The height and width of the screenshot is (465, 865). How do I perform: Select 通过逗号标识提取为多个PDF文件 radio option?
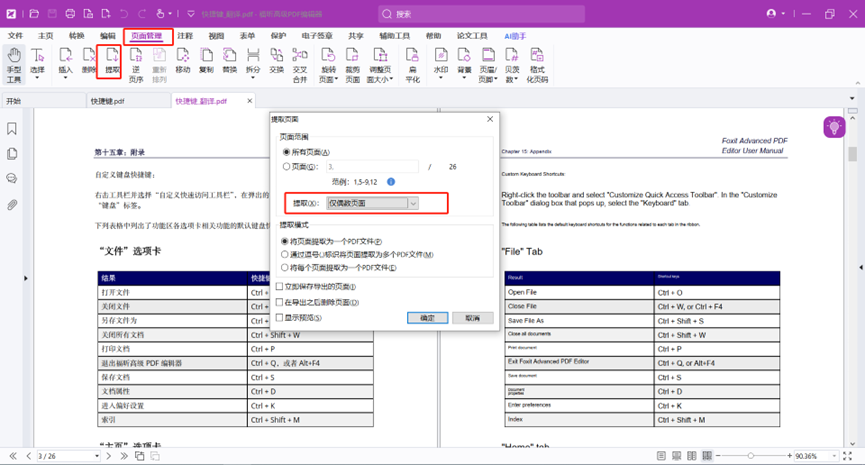pyautogui.click(x=285, y=254)
